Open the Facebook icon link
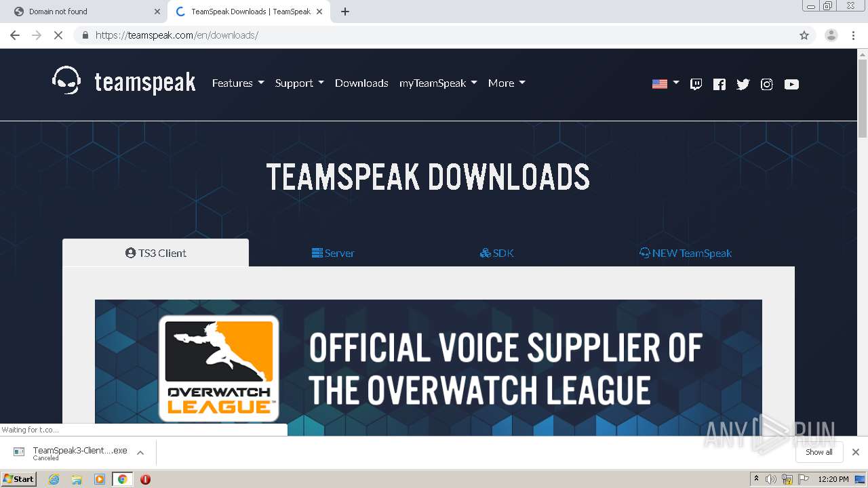Image resolution: width=868 pixels, height=488 pixels. click(x=719, y=84)
